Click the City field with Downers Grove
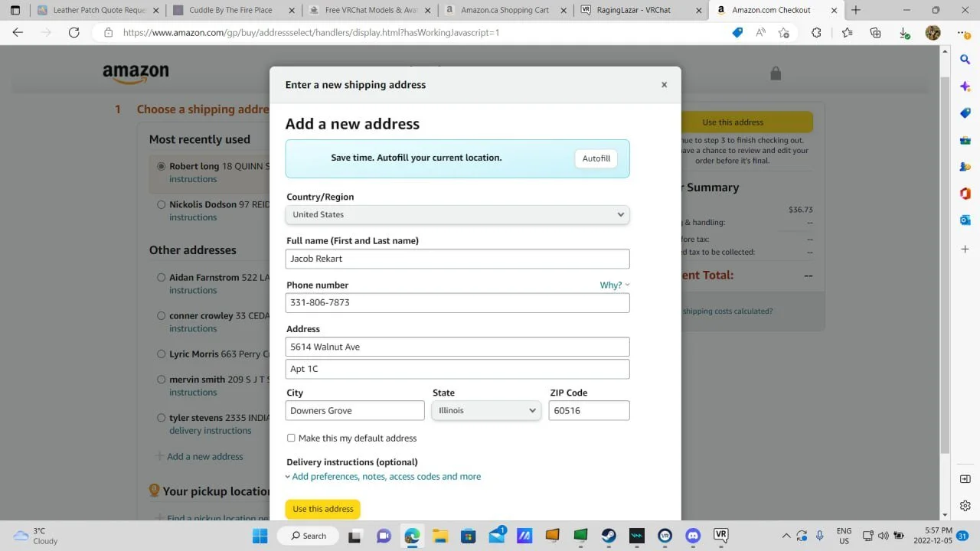Screen dimensions: 980x551 click(x=355, y=410)
